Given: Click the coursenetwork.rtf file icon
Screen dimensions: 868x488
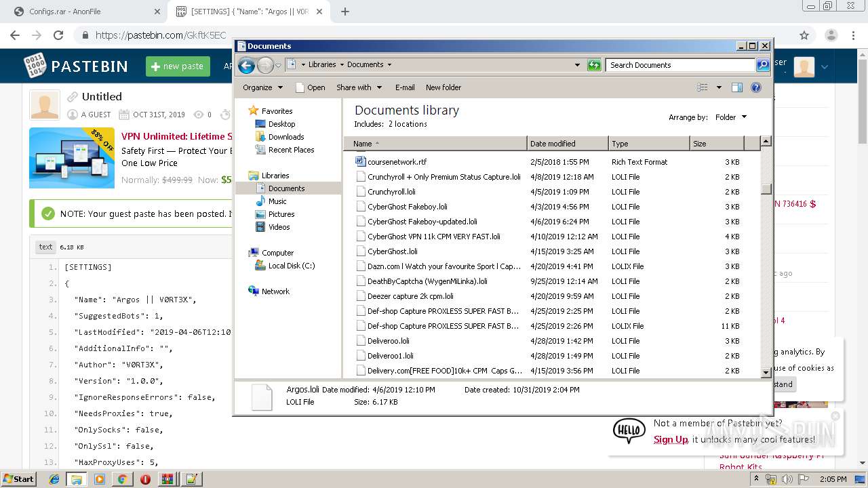Looking at the screenshot, I should tap(361, 162).
